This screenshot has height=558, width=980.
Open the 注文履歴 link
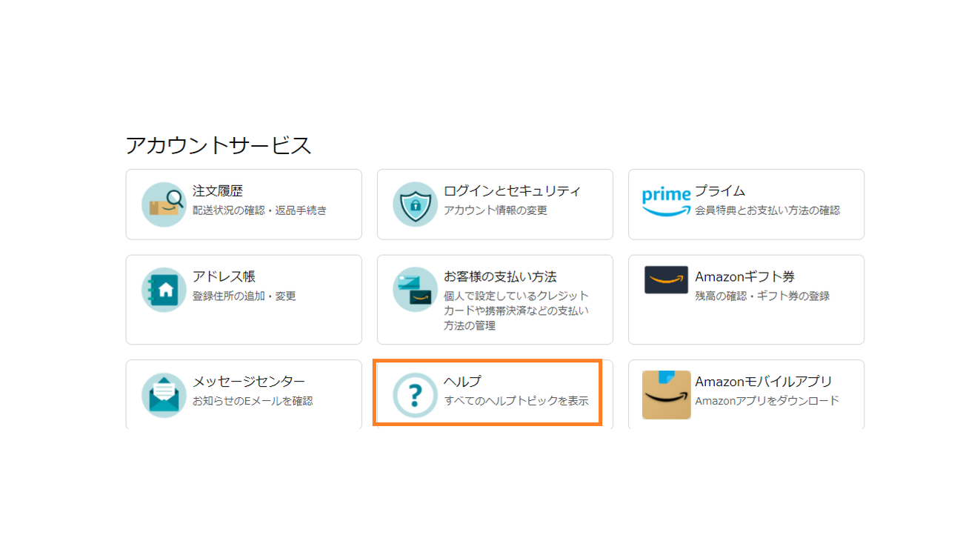coord(218,191)
